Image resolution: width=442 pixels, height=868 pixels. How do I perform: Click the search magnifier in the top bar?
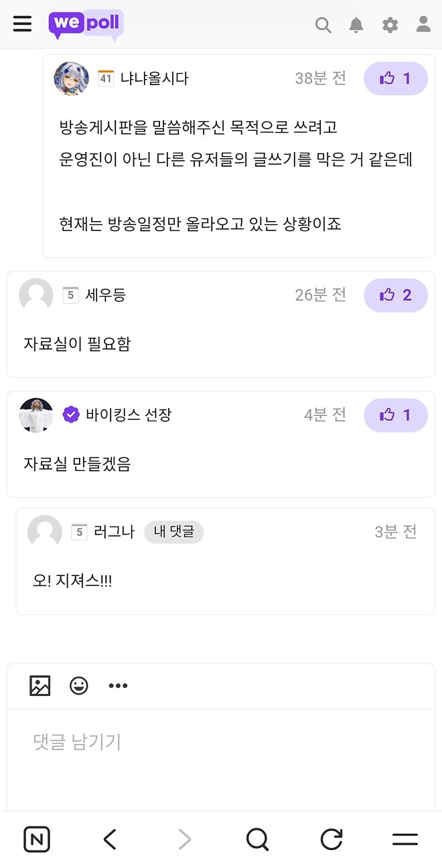(x=323, y=25)
